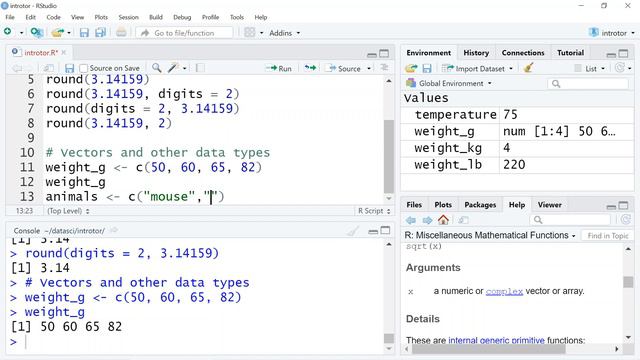The height and width of the screenshot is (360, 640).
Task: Select the weight_g variable row
Action: pyautogui.click(x=518, y=131)
